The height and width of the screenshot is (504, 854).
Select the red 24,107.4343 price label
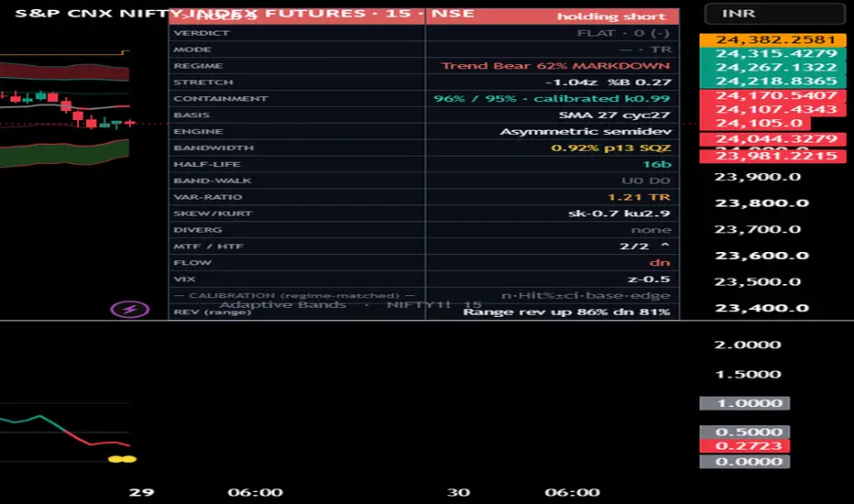[x=772, y=109]
